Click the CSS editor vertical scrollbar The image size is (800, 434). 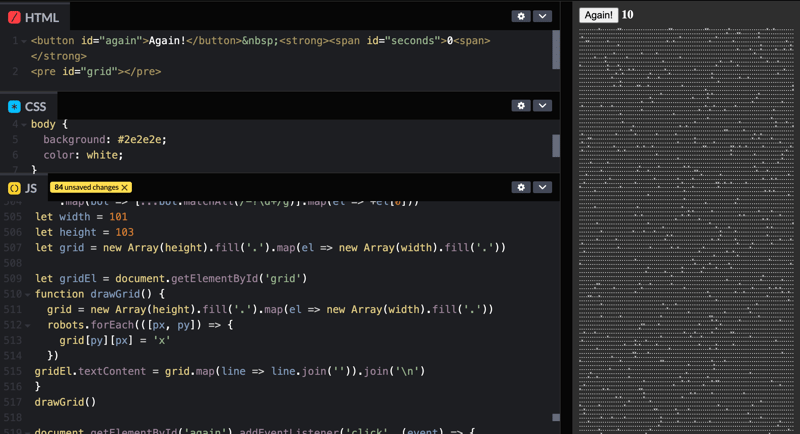coord(556,147)
